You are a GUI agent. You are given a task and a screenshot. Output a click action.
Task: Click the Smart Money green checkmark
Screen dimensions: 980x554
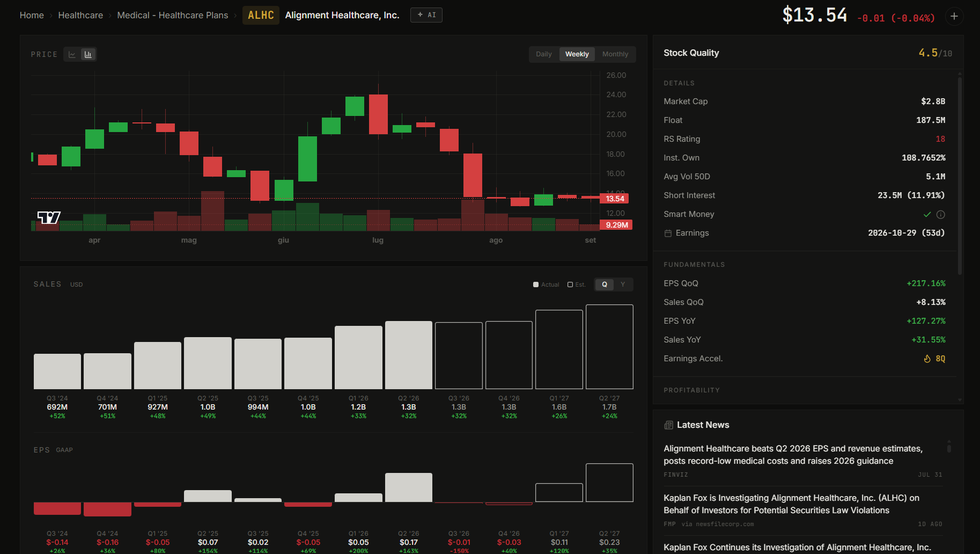927,214
